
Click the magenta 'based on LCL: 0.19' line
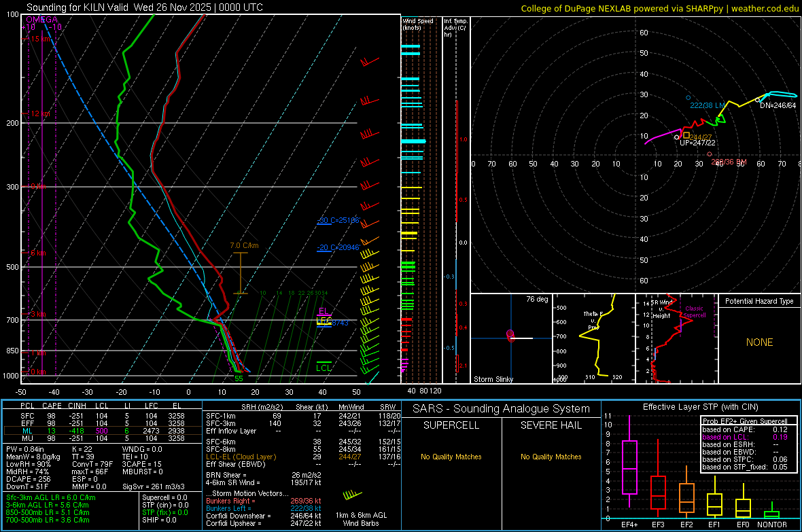click(x=745, y=437)
